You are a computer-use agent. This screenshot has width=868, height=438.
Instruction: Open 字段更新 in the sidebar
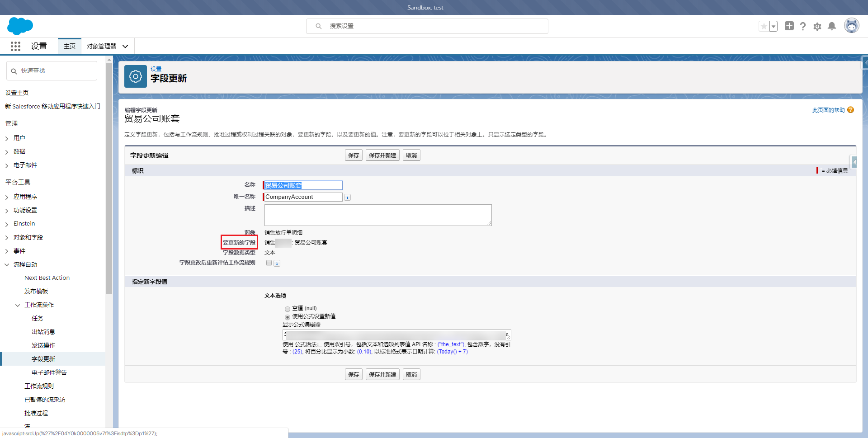click(43, 359)
